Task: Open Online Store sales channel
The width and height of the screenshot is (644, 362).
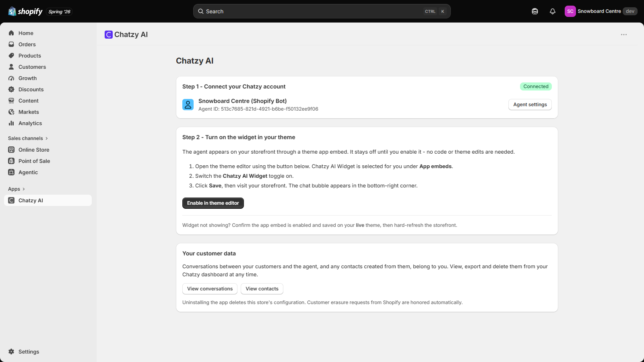Action: coord(48,150)
